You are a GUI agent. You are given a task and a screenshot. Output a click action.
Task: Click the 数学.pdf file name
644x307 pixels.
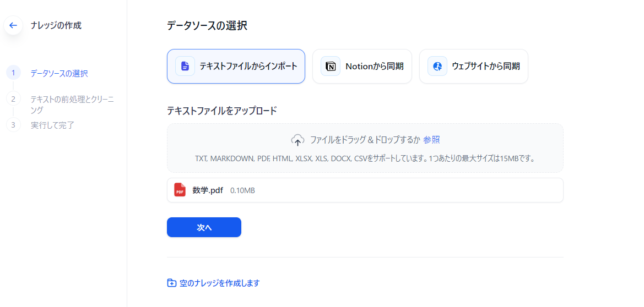[208, 190]
